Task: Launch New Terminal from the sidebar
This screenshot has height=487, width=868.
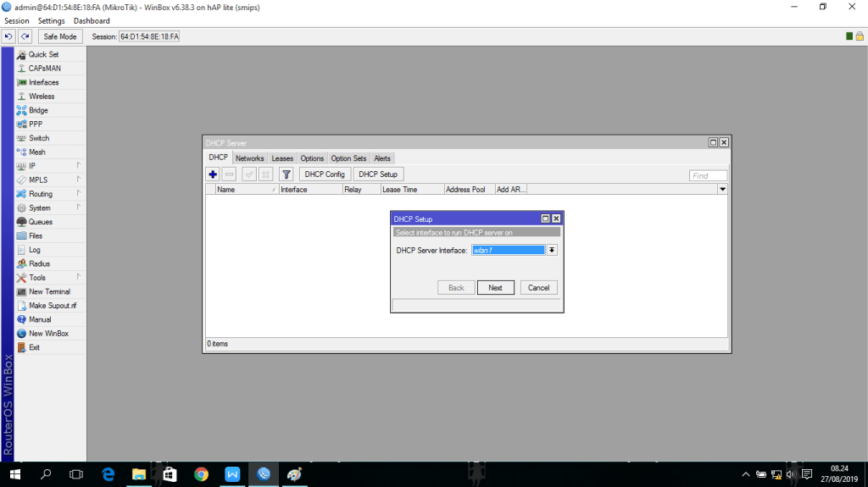Action: pos(49,291)
